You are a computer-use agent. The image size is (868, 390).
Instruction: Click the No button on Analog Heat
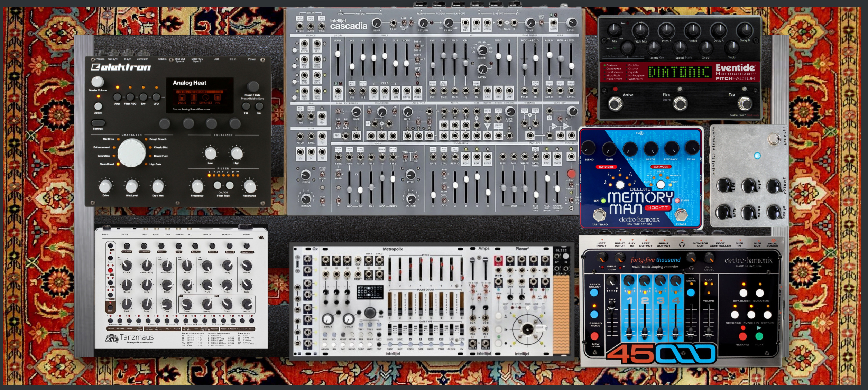tap(259, 106)
